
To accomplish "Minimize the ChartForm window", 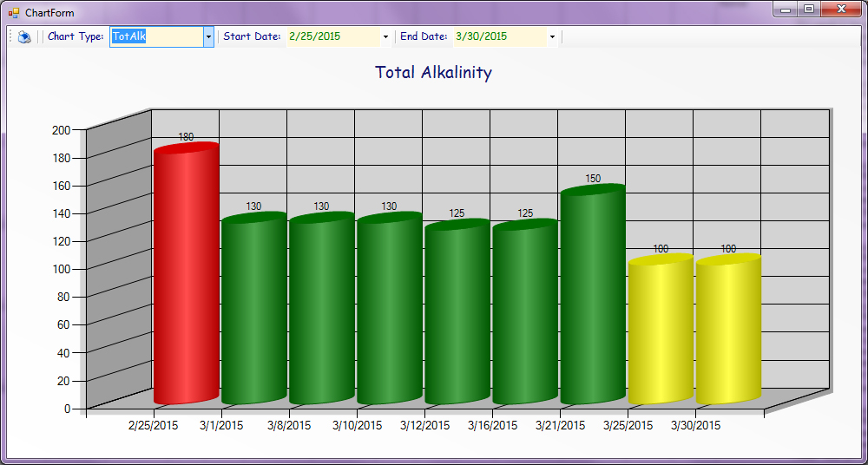I will pyautogui.click(x=785, y=10).
